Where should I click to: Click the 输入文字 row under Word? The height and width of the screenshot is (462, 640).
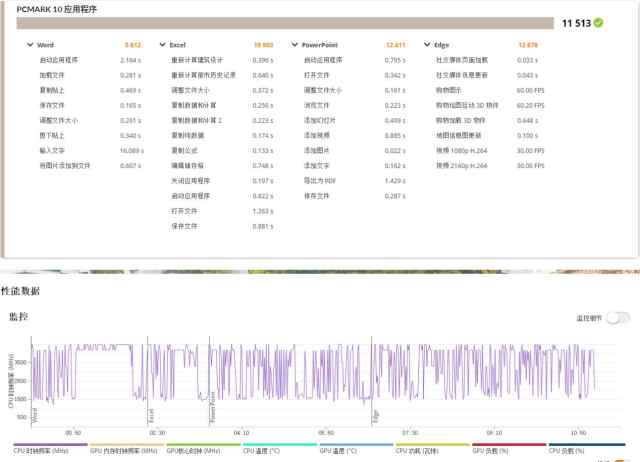click(x=91, y=151)
